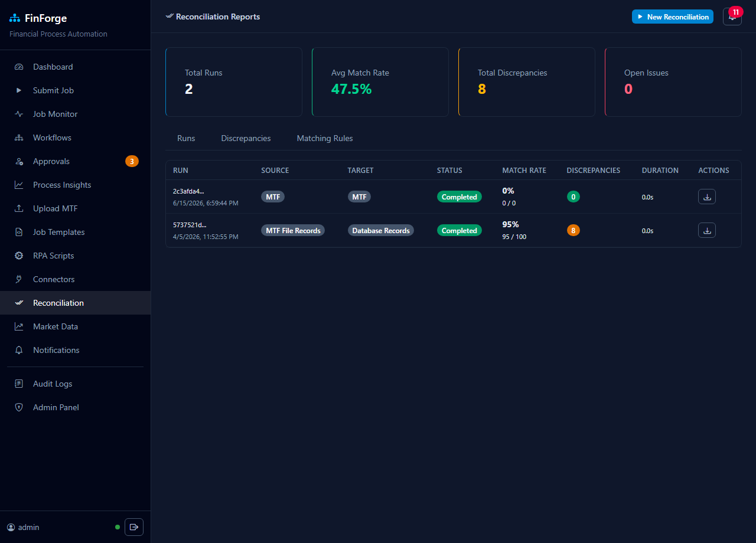Screen dimensions: 756x543
Task: Click the logout icon beside admin
Action: (x=134, y=527)
